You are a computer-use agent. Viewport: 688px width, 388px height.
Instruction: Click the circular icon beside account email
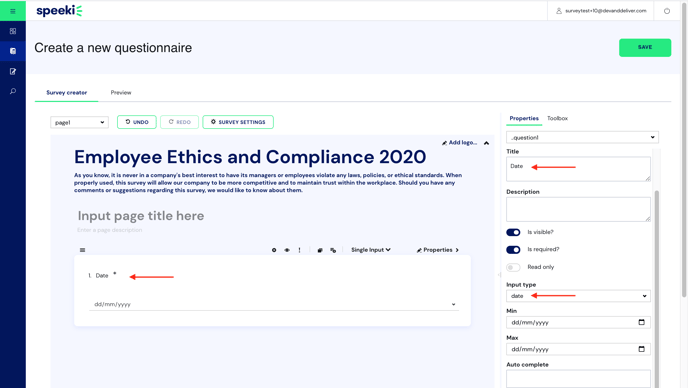(667, 11)
